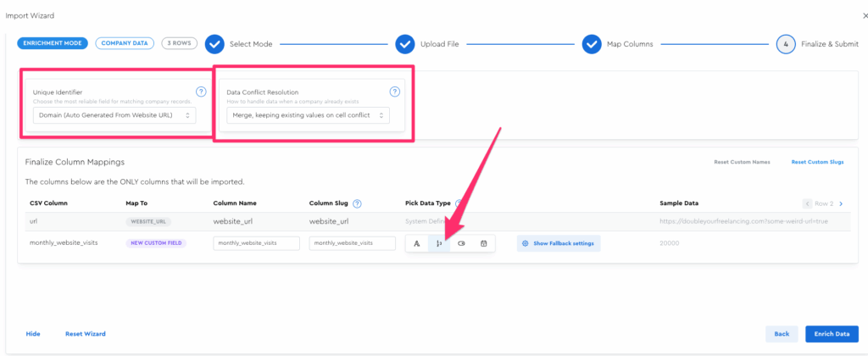Click the Column Slug help icon
Screen dimensions: 868x356
point(357,203)
